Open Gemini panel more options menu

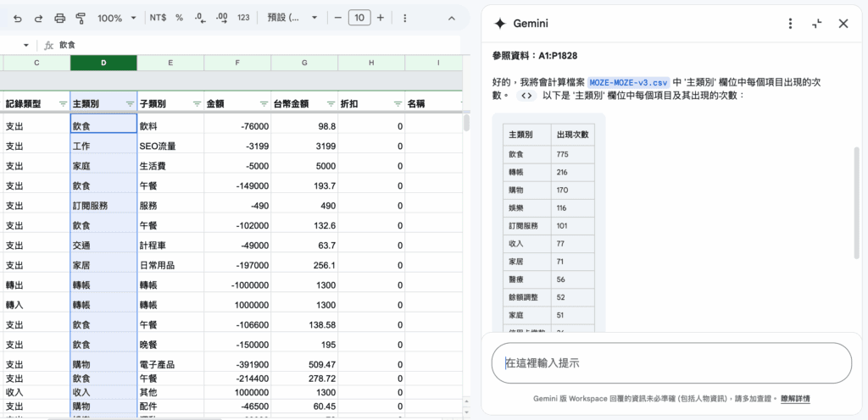pyautogui.click(x=791, y=23)
